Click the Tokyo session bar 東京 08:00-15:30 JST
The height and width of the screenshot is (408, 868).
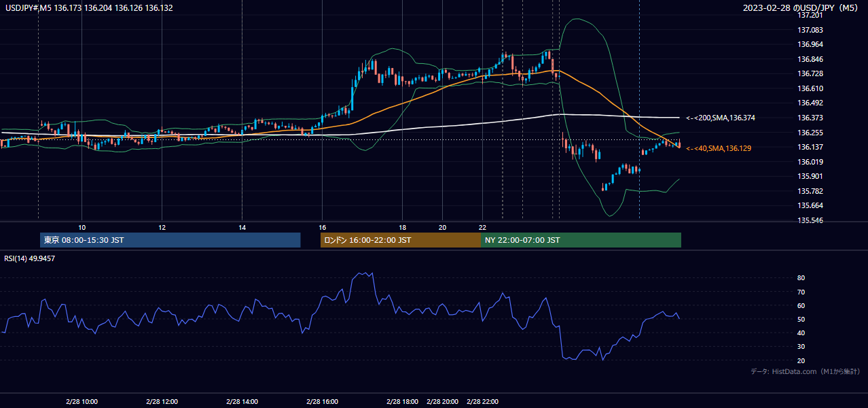coord(170,240)
